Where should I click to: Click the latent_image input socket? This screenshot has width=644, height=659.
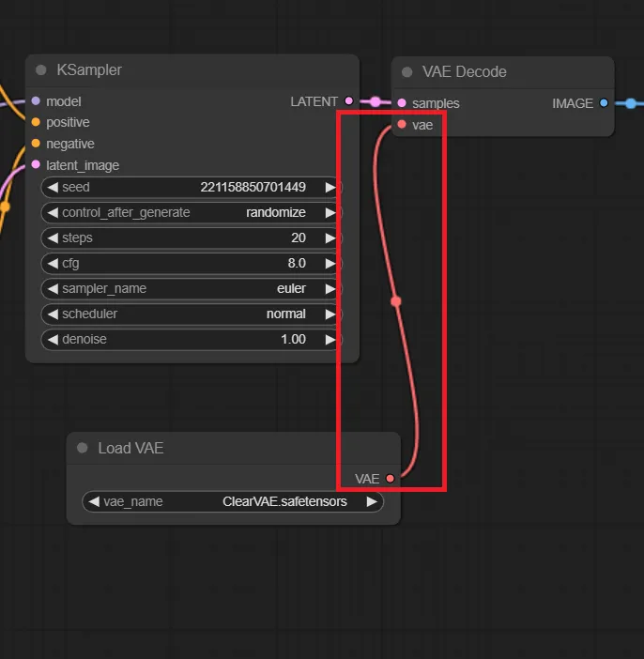click(36, 165)
